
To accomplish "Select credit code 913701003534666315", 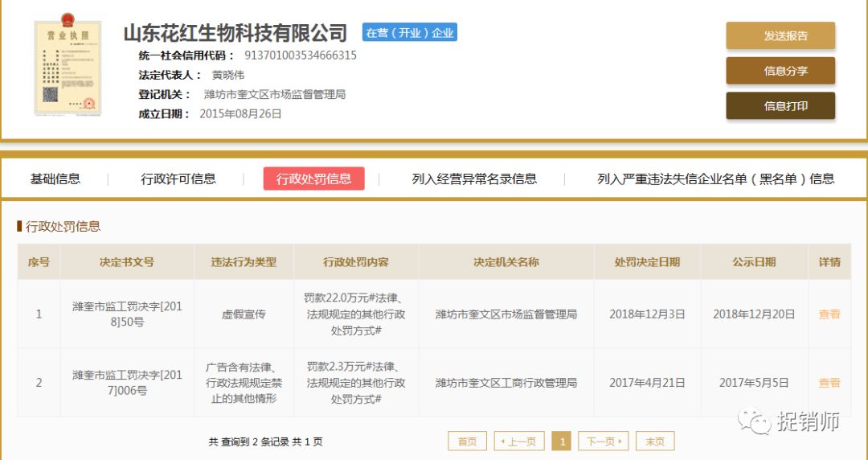I will [301, 55].
